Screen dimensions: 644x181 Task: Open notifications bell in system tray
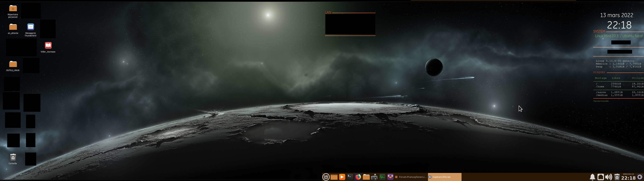point(592,177)
